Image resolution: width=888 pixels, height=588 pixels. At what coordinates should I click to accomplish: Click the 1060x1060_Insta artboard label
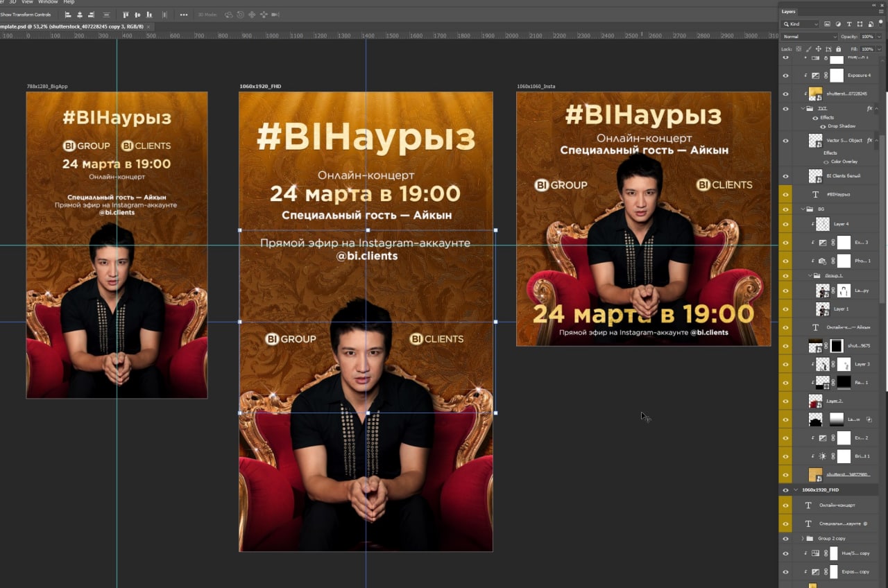coord(536,87)
